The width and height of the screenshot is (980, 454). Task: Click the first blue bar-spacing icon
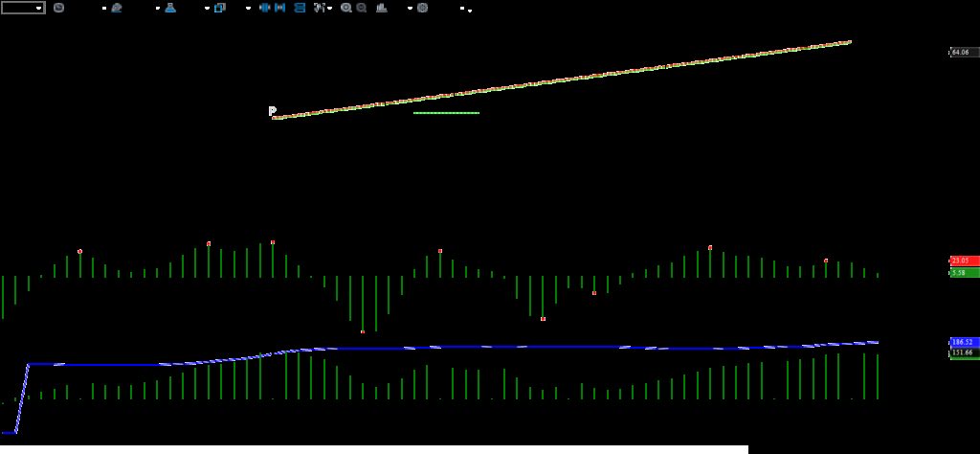[265, 8]
